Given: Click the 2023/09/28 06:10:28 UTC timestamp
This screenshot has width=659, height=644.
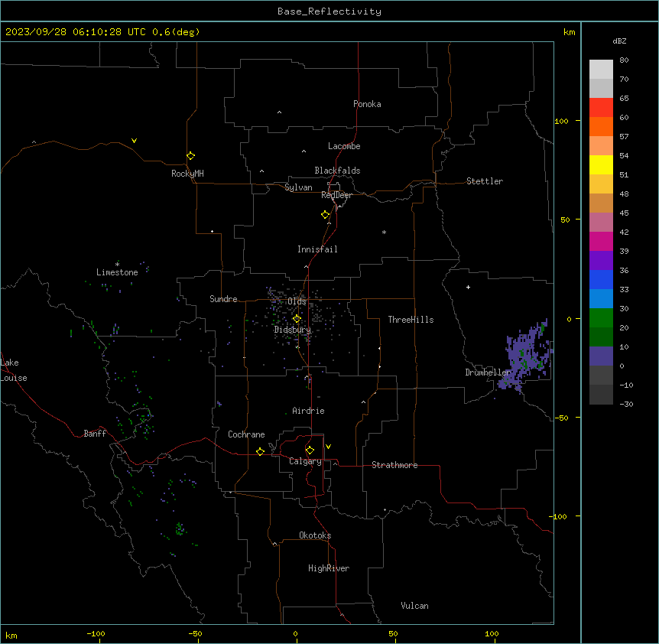Looking at the screenshot, I should coord(76,32).
